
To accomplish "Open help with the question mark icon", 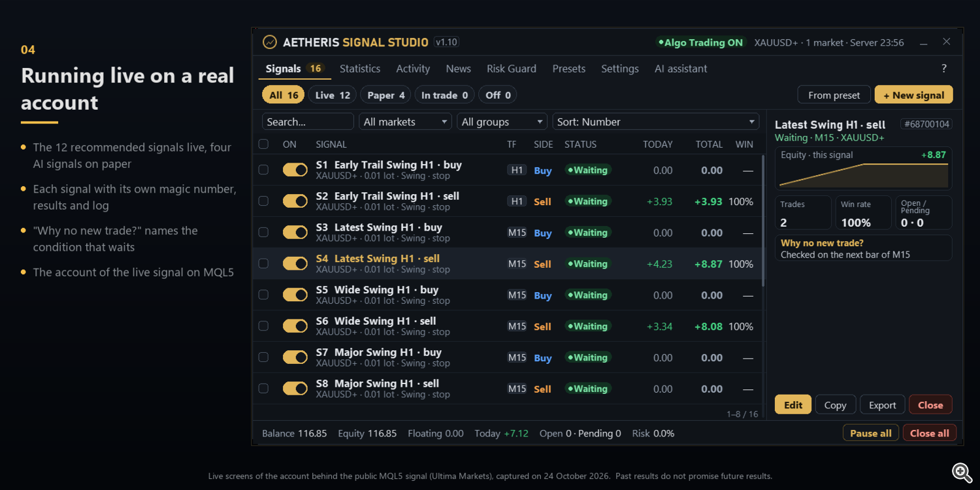I will tap(944, 69).
